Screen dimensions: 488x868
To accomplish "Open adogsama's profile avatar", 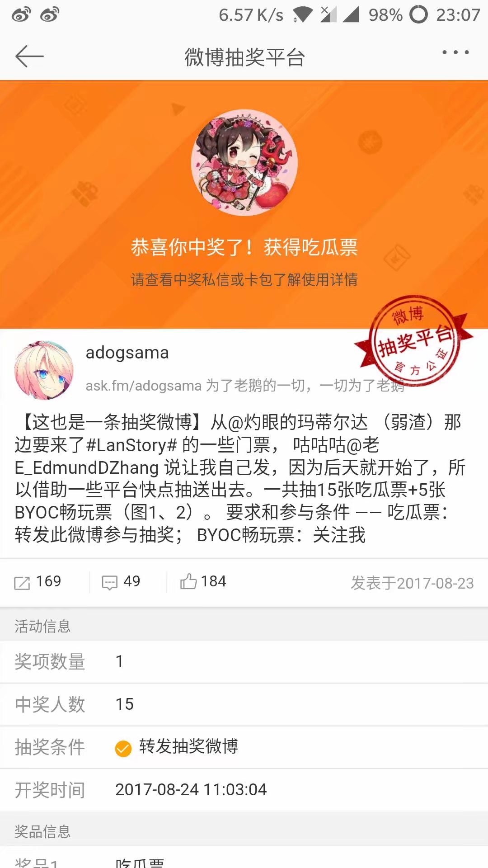I will pos(44,370).
